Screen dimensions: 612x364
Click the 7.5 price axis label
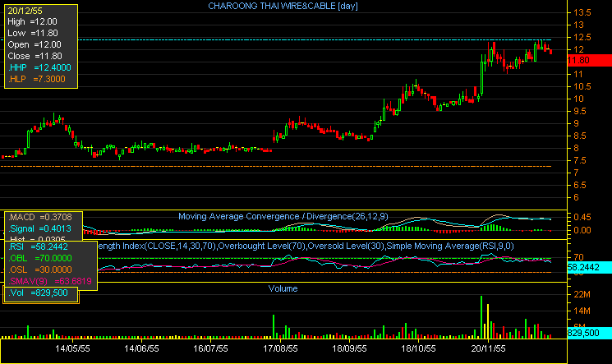[x=580, y=160]
